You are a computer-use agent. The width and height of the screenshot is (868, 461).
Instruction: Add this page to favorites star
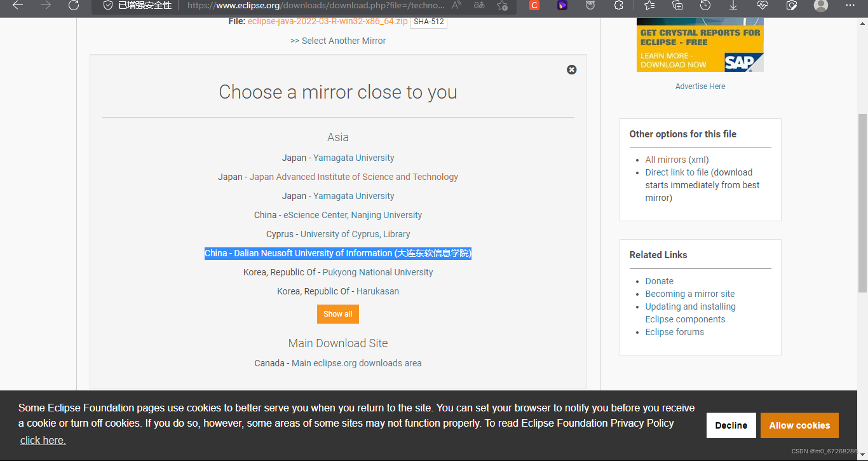pyautogui.click(x=502, y=5)
